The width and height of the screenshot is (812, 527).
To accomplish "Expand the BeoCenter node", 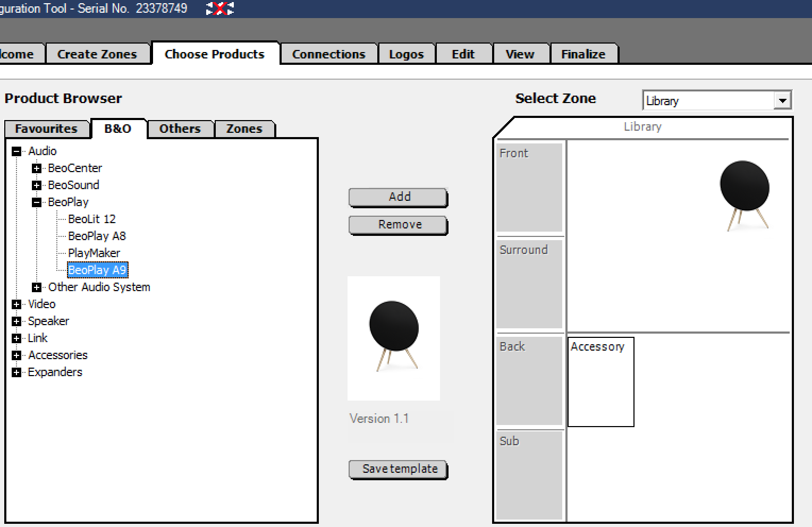I will pyautogui.click(x=37, y=168).
